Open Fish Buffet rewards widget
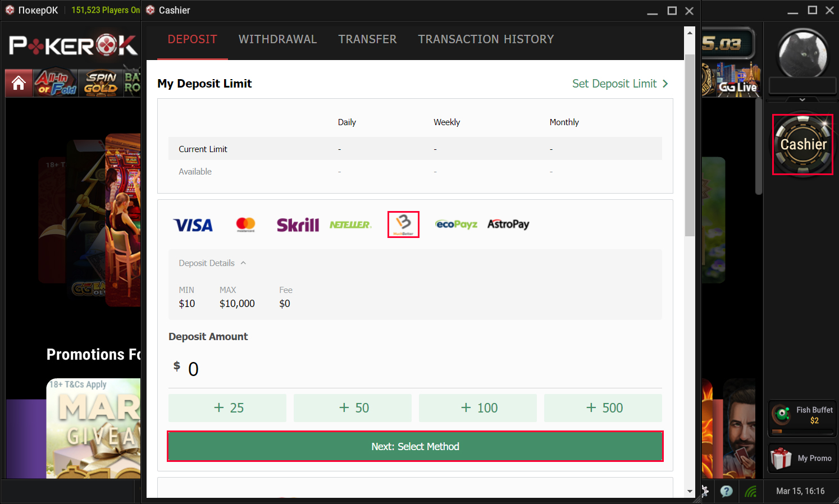 802,418
